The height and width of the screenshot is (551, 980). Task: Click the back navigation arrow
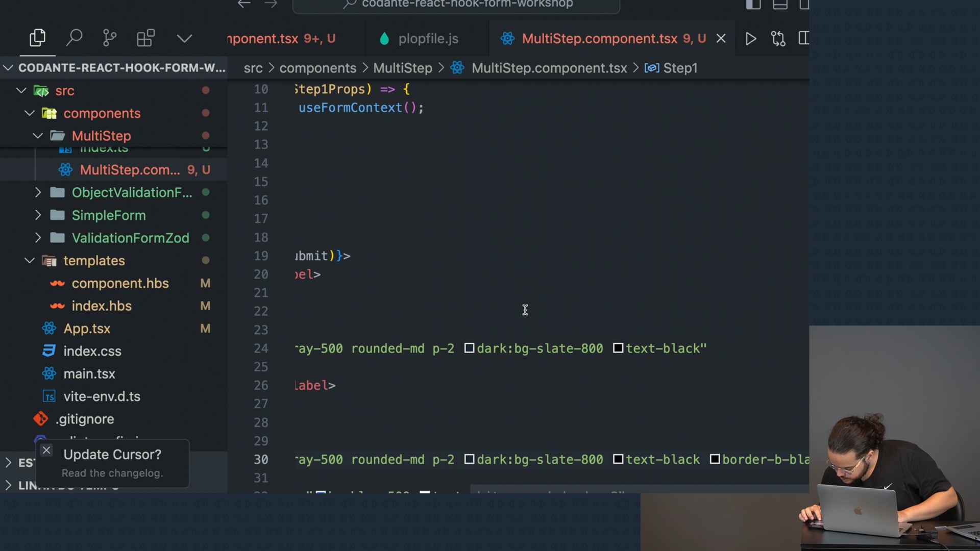(x=244, y=4)
